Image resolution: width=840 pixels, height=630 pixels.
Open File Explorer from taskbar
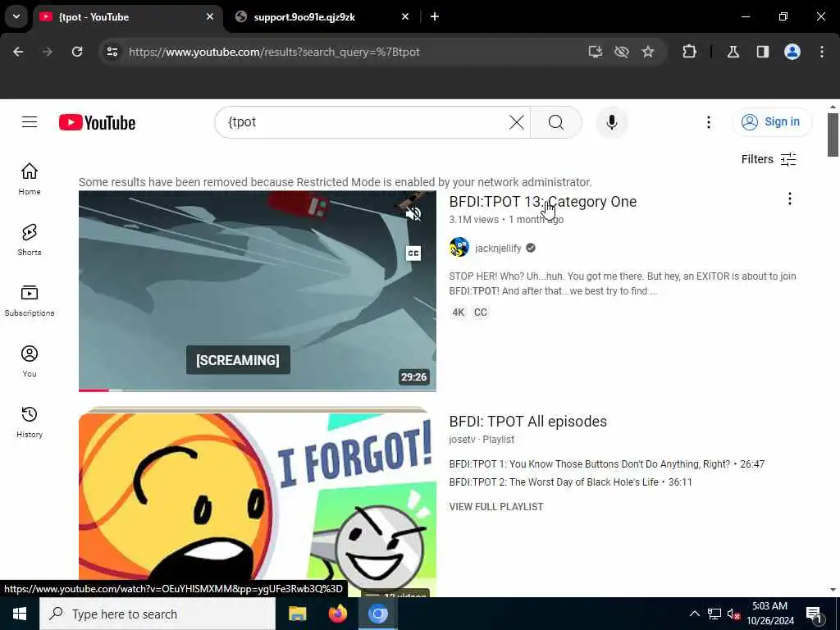297,614
